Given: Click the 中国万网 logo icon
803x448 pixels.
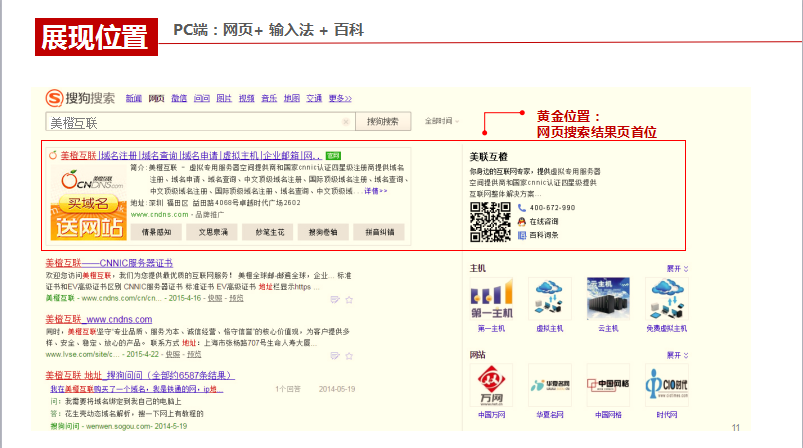Looking at the screenshot, I should click(x=492, y=385).
